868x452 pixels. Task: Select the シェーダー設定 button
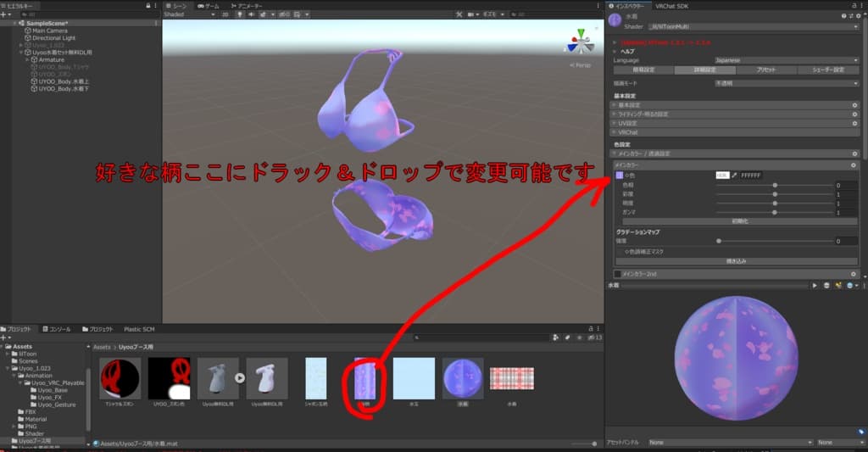[x=828, y=70]
